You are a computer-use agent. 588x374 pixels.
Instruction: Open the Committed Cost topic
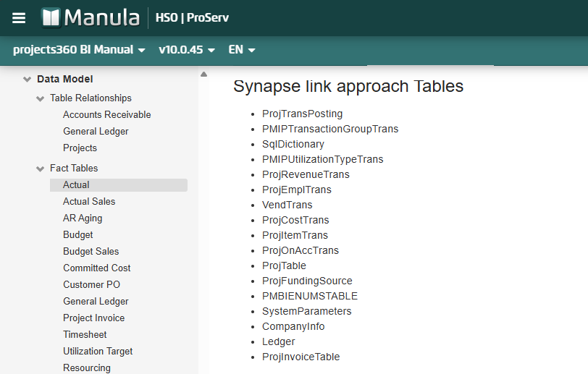[x=96, y=268]
